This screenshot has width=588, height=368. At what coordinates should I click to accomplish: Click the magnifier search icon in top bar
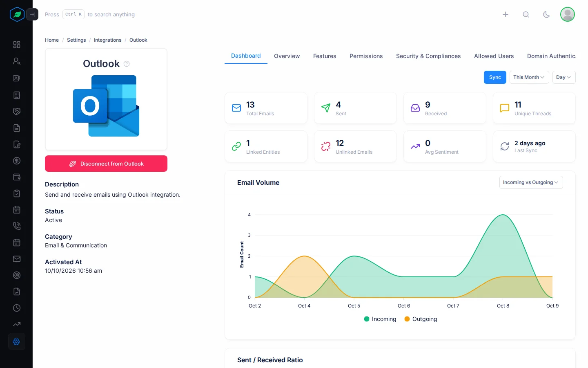tap(526, 14)
